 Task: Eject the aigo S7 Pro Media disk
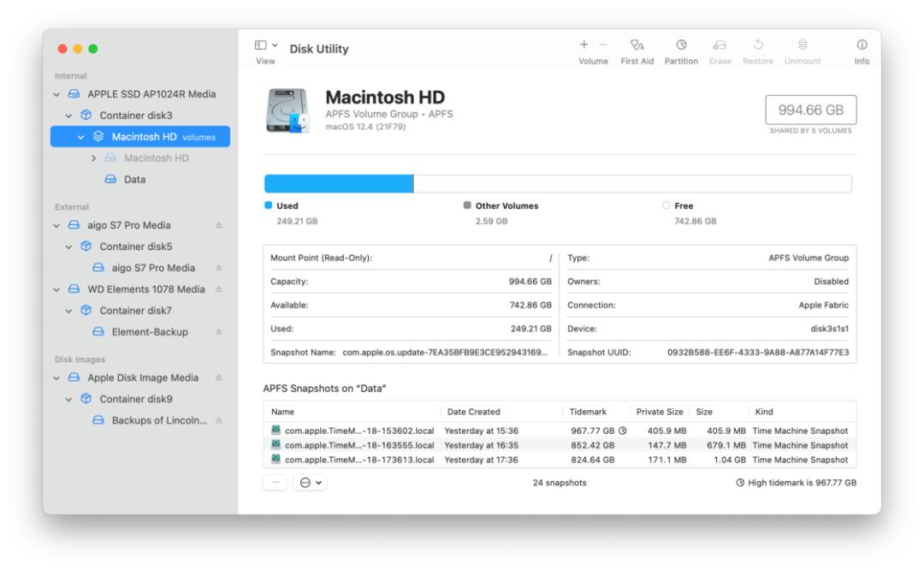pos(218,226)
